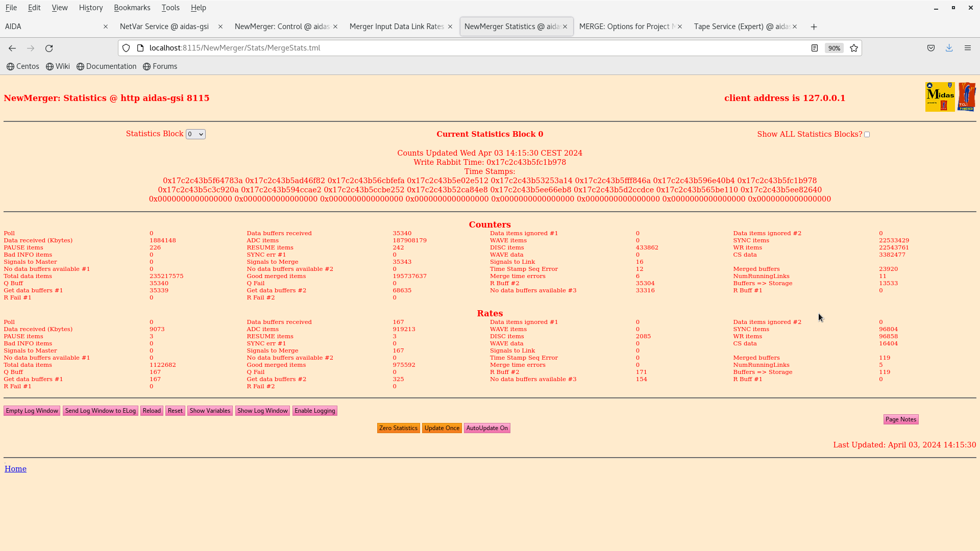Go back with the back arrow
This screenshot has width=980, height=551.
12,48
